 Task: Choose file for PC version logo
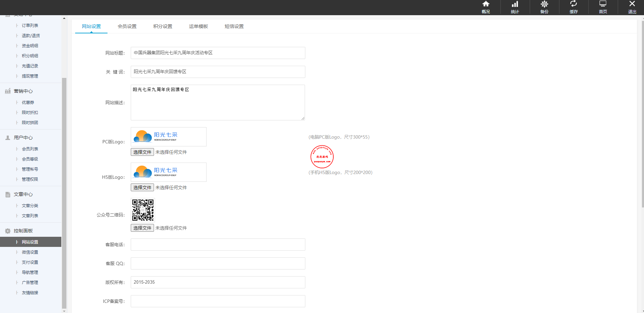point(142,152)
